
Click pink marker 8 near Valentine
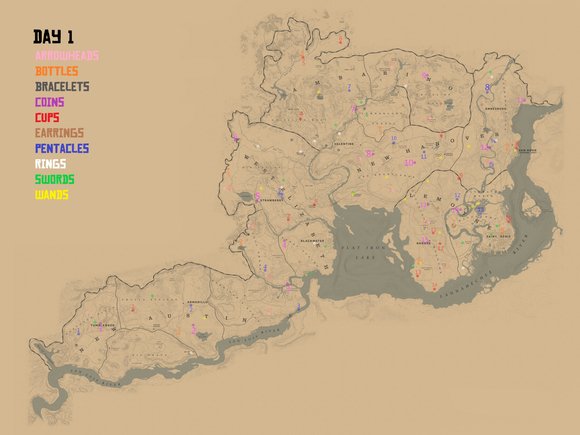[369, 153]
